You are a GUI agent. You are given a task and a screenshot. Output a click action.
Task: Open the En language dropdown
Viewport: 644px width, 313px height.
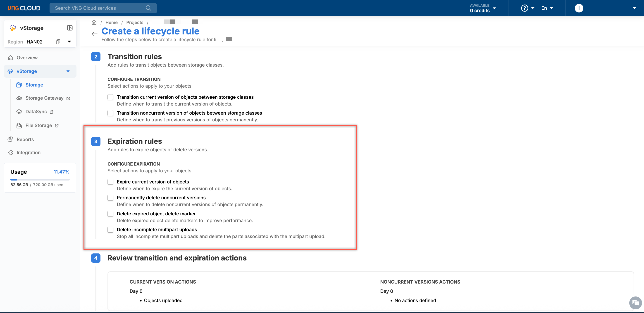coord(547,8)
